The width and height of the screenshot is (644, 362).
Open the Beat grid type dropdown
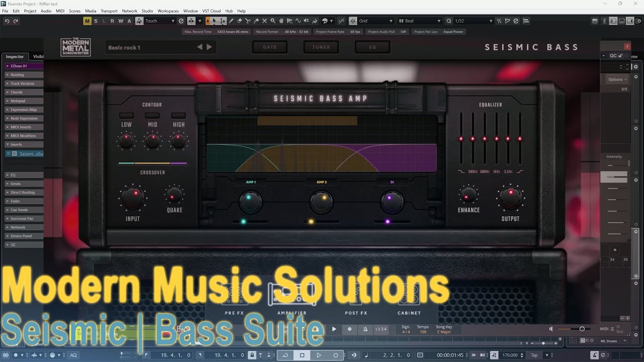point(419,21)
